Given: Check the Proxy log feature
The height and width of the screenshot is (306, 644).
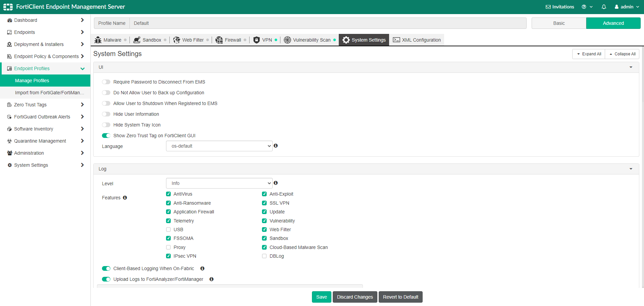Looking at the screenshot, I should pos(168,247).
